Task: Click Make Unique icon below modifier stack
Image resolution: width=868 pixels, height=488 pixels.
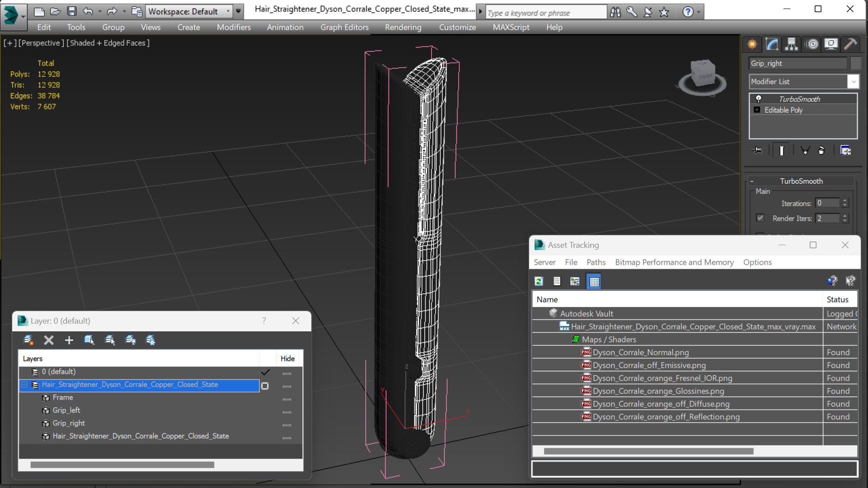Action: point(805,150)
